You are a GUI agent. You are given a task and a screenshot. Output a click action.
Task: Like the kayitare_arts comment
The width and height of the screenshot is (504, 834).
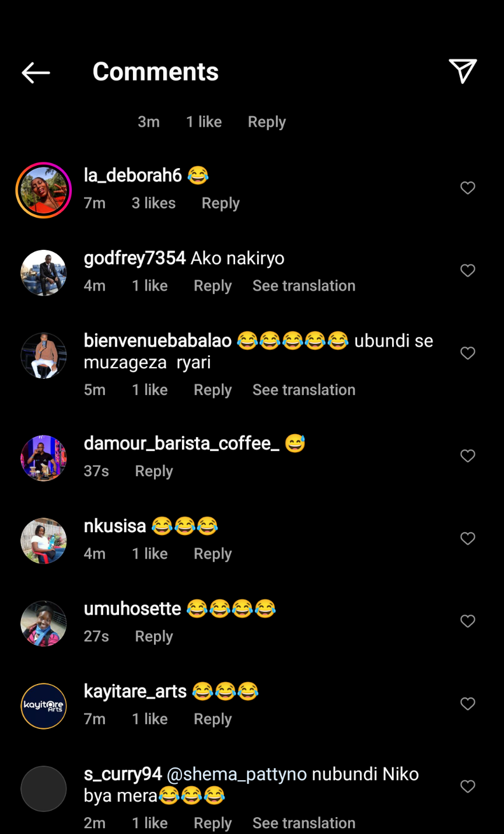pos(468,704)
